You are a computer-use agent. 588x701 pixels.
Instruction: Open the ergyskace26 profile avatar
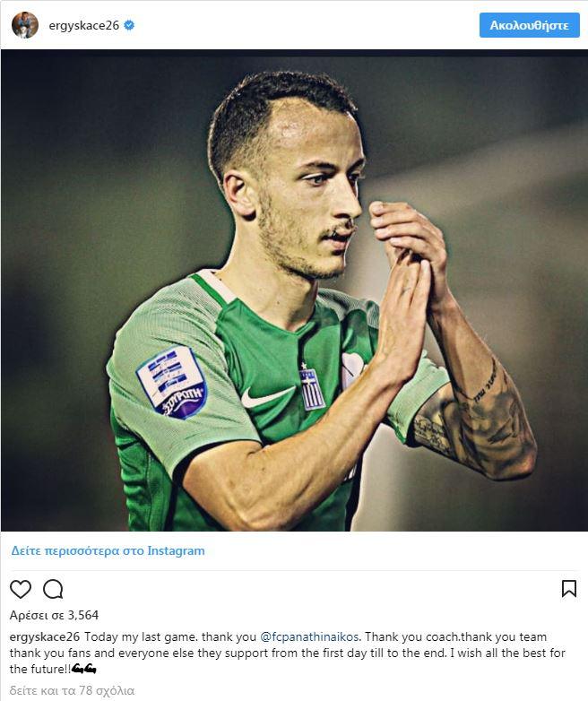click(24, 25)
